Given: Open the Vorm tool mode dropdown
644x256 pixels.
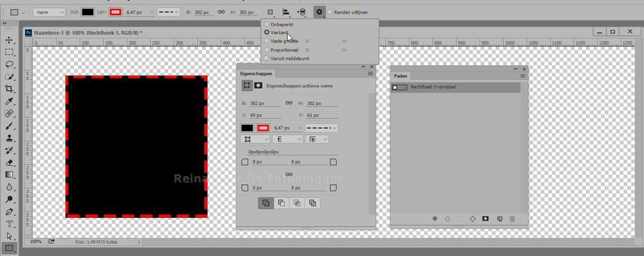Looking at the screenshot, I should coord(49,12).
